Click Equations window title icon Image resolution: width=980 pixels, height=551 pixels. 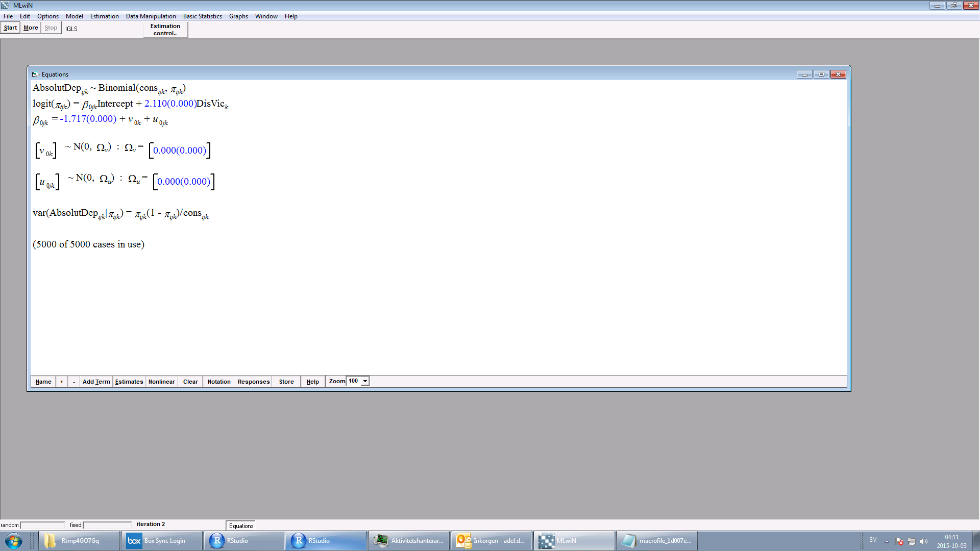point(35,74)
